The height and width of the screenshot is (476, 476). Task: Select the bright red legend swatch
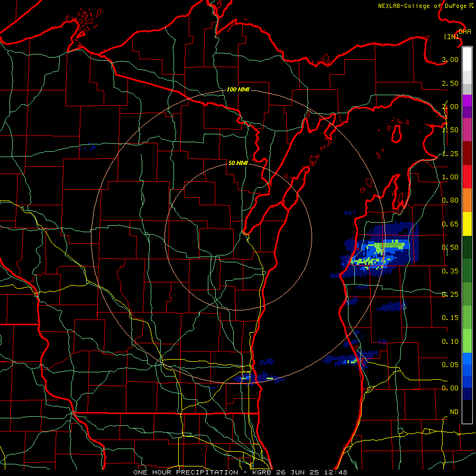pos(467,177)
